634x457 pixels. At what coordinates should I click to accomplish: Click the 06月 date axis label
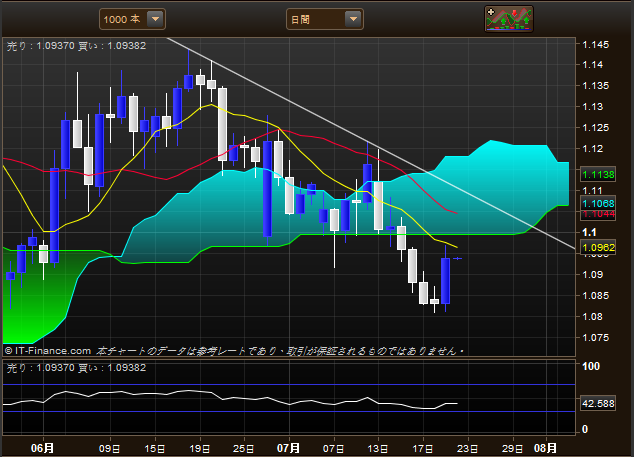point(42,448)
